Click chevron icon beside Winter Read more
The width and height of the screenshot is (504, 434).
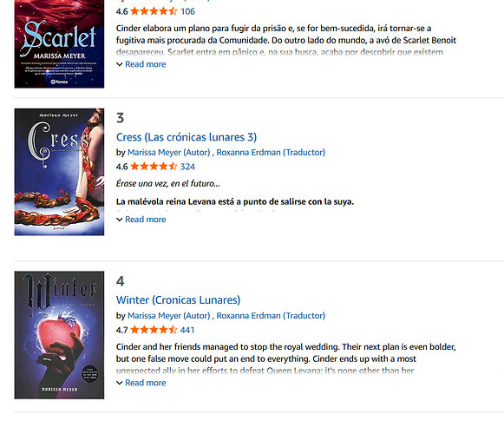[x=119, y=383]
